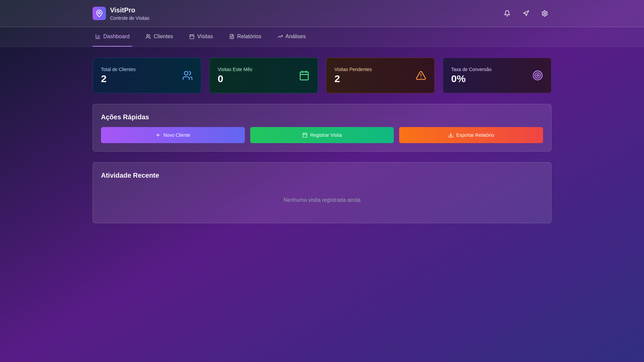Screen dimensions: 644x362
Task: Click the plus icon on Novo Cliente button
Action: tap(158, 135)
